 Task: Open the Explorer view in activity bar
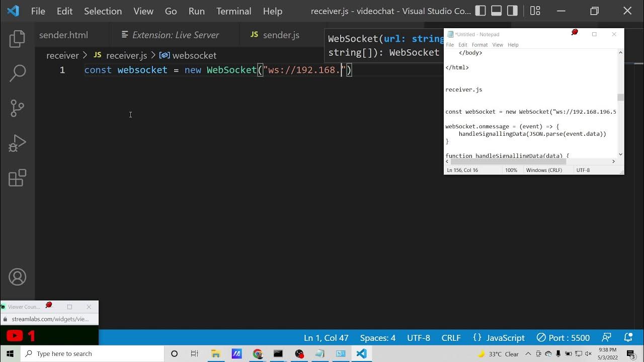point(17,39)
